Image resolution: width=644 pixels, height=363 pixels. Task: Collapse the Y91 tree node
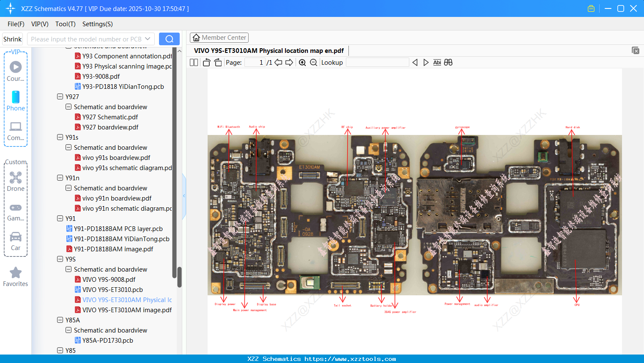[x=60, y=218]
